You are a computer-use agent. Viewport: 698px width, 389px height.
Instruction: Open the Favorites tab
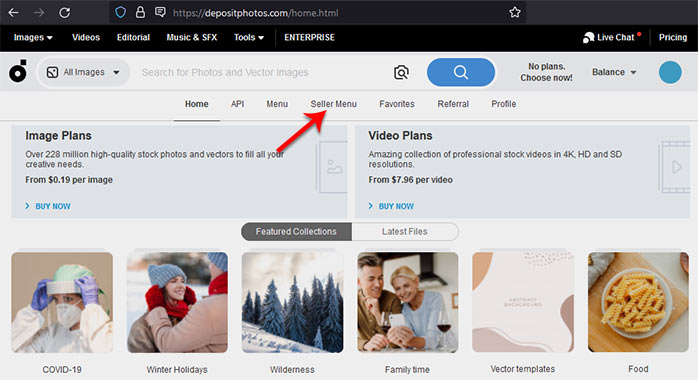(x=397, y=104)
